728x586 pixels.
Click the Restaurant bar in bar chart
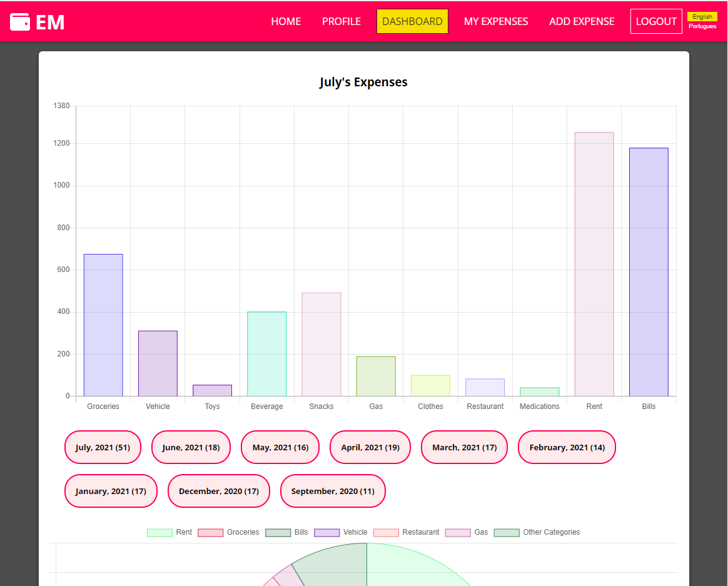click(x=485, y=387)
